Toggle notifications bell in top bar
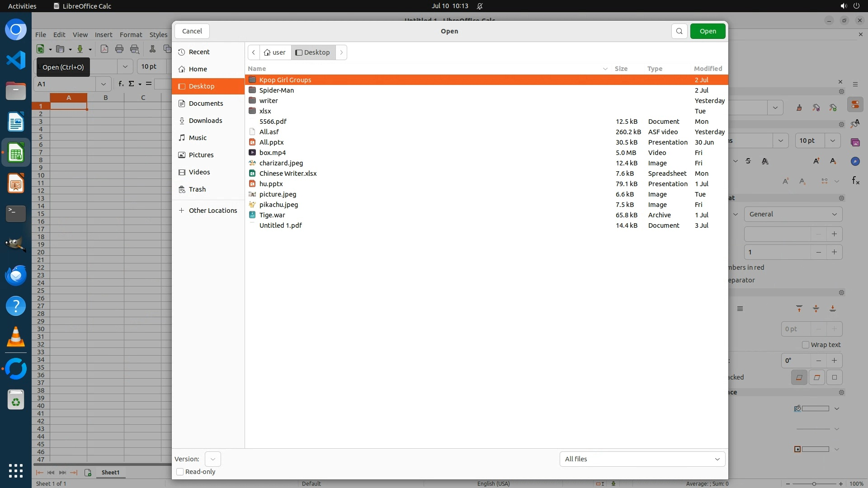The height and width of the screenshot is (488, 868). [480, 6]
